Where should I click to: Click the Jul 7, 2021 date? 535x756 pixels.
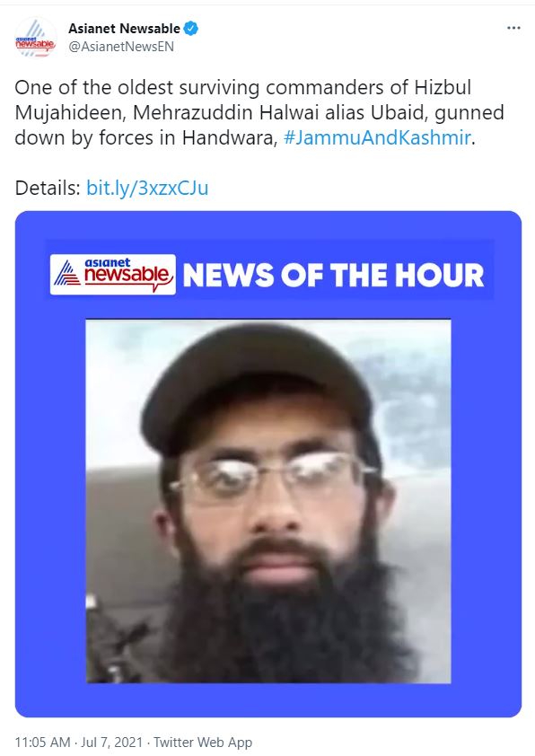coord(112,742)
